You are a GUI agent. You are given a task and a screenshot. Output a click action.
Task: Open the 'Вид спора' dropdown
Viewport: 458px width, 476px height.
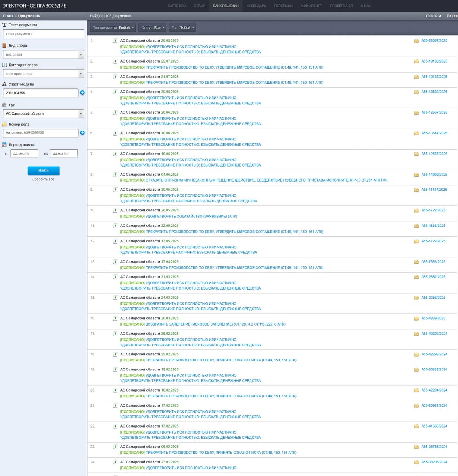click(x=43, y=54)
